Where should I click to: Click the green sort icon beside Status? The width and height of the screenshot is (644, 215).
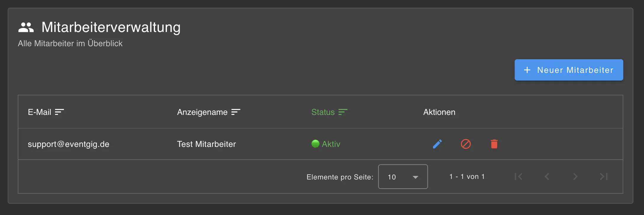(x=343, y=112)
